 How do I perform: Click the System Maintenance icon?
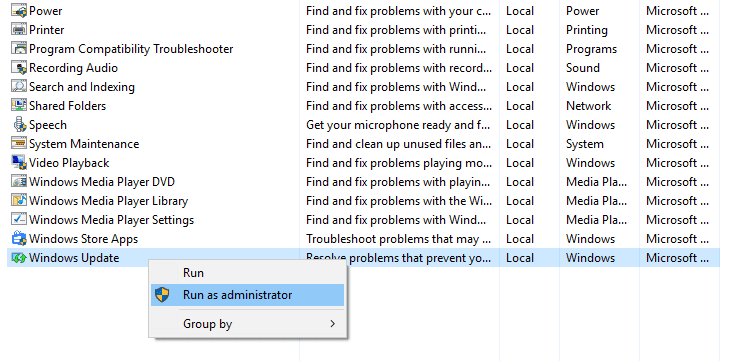(x=19, y=143)
